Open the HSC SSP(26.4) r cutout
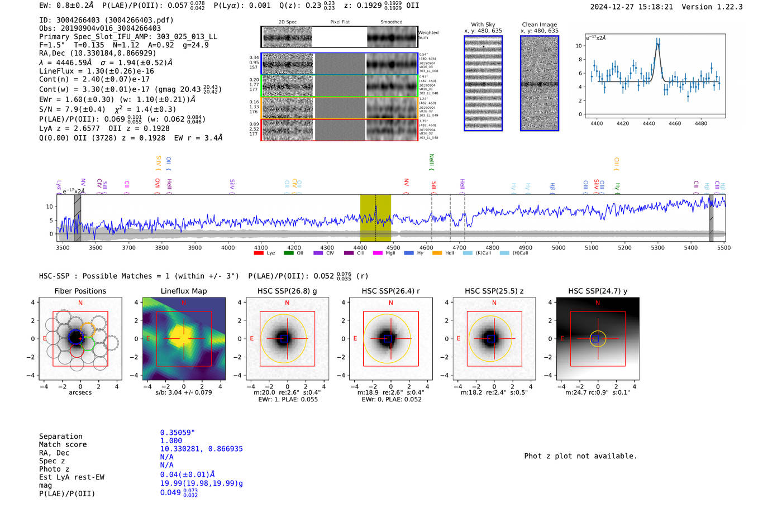The image size is (782, 532). [x=390, y=339]
